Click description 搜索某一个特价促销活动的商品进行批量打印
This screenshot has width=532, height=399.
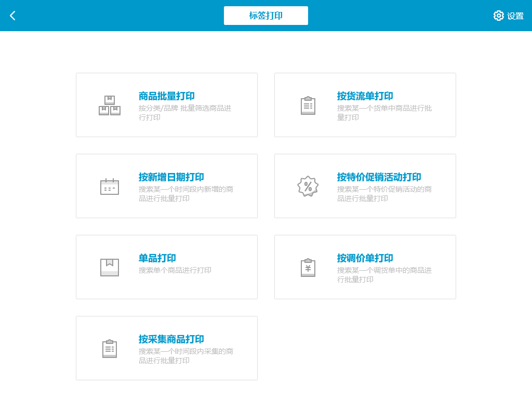click(384, 194)
